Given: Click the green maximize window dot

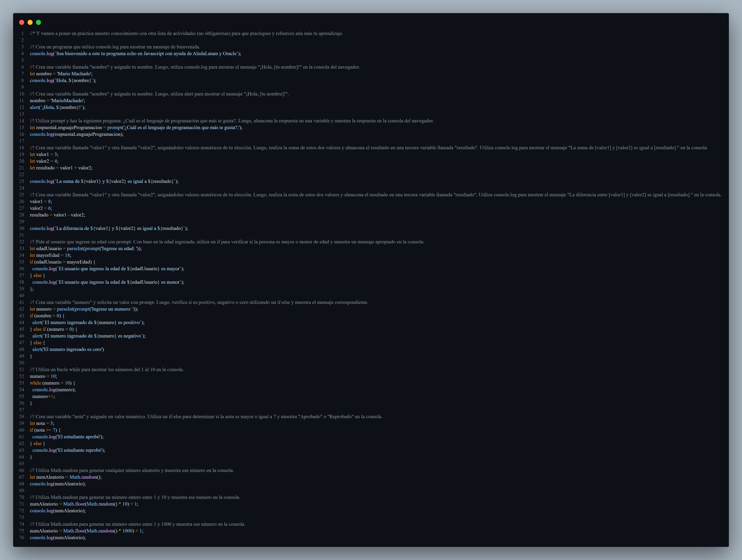Looking at the screenshot, I should tap(39, 23).
